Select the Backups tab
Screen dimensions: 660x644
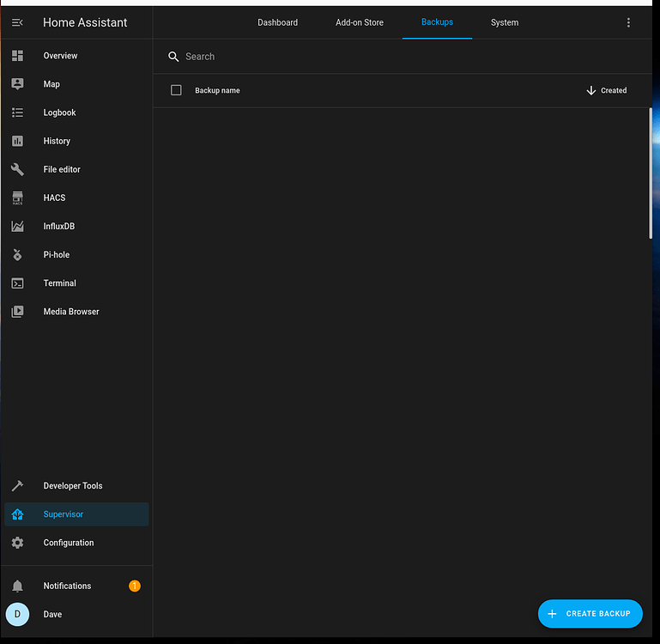tap(437, 22)
